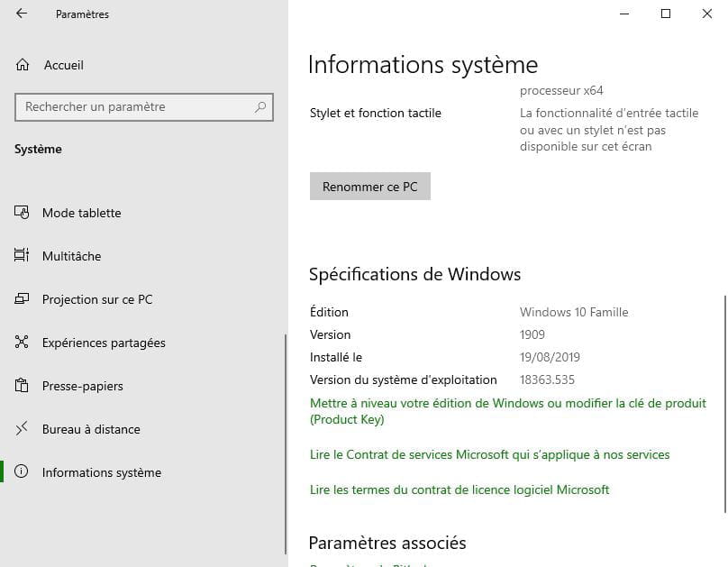Go back with the back arrow
The height and width of the screenshot is (567, 728).
click(22, 14)
